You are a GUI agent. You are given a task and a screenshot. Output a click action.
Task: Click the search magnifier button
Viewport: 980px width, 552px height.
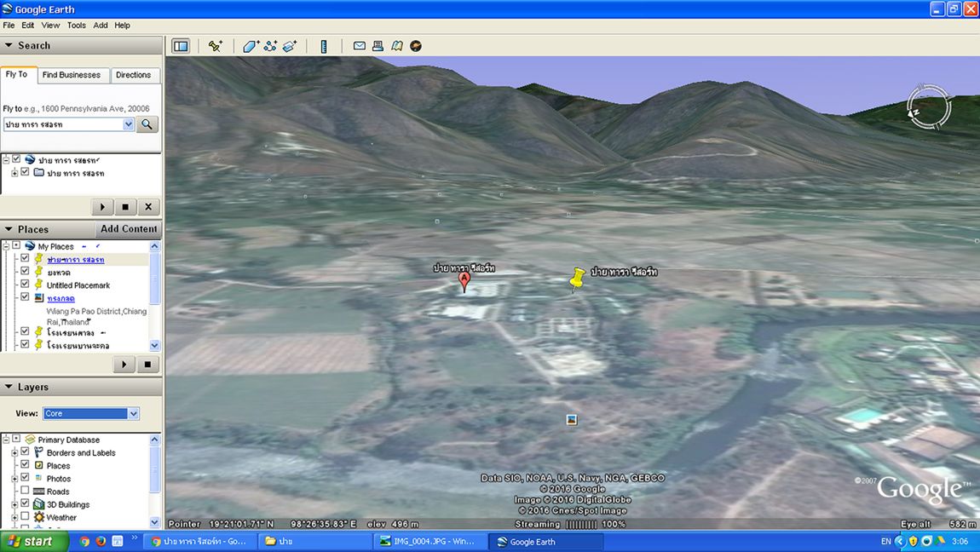[x=148, y=124]
